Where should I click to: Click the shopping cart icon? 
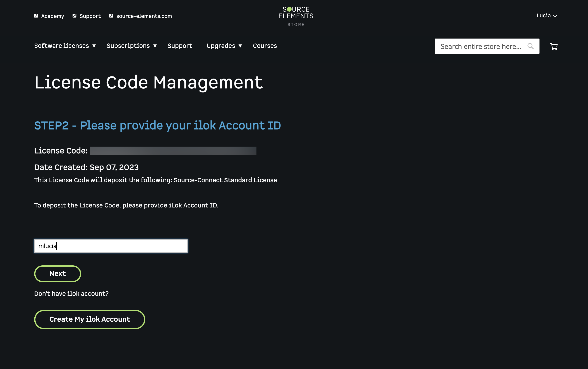[x=554, y=46]
